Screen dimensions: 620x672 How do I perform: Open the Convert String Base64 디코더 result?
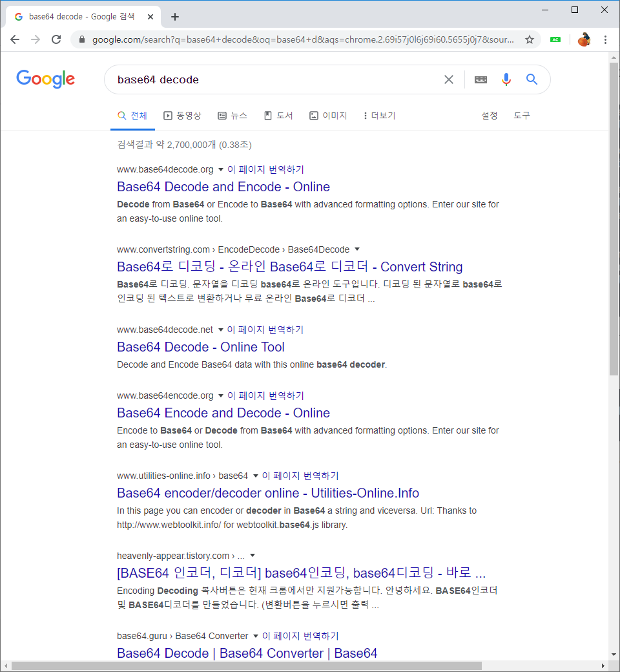pyautogui.click(x=289, y=267)
